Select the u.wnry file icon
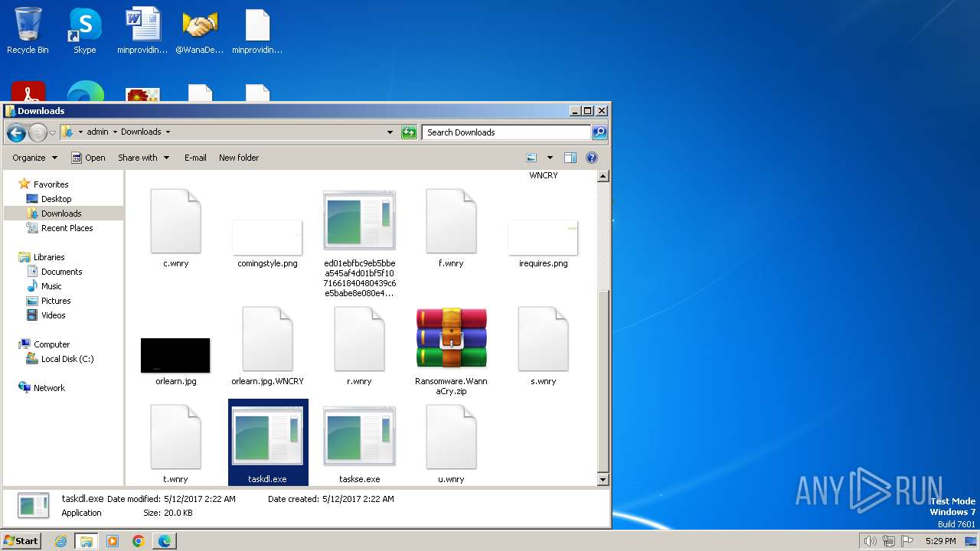The height and width of the screenshot is (551, 980). click(x=451, y=437)
